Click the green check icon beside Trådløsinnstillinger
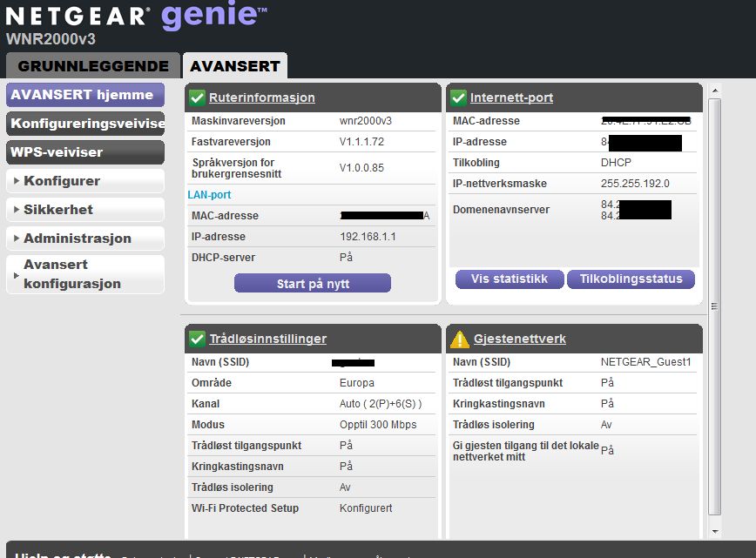The height and width of the screenshot is (558, 756). [197, 339]
